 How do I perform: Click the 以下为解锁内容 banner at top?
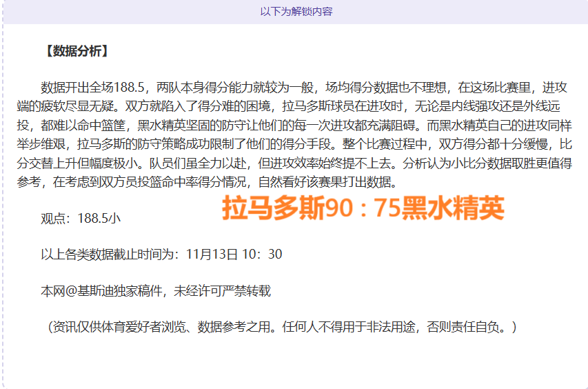pyautogui.click(x=296, y=12)
